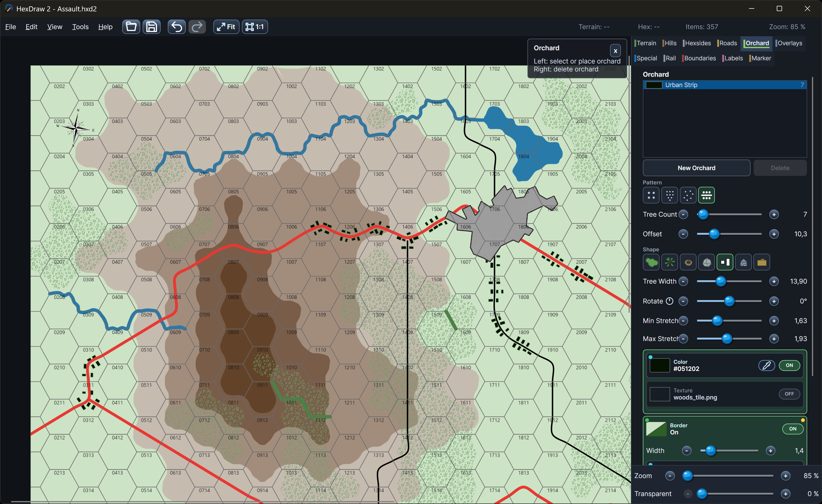Close the Orchard help tooltip
This screenshot has width=822, height=504.
(x=615, y=51)
